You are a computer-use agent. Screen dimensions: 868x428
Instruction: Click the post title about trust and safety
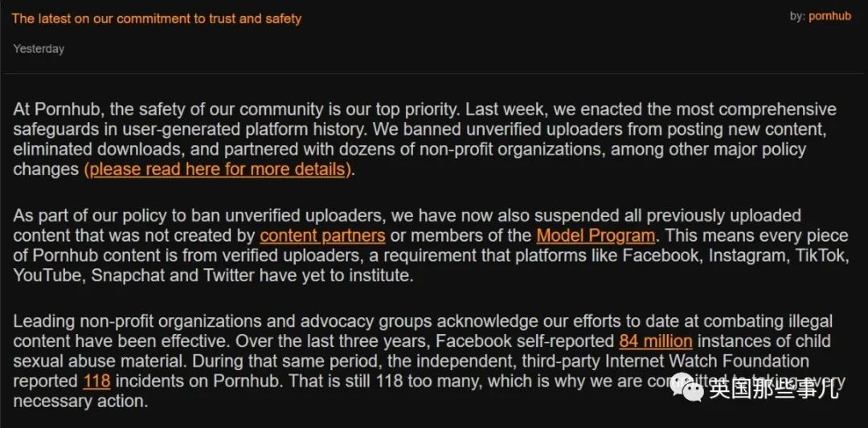157,18
